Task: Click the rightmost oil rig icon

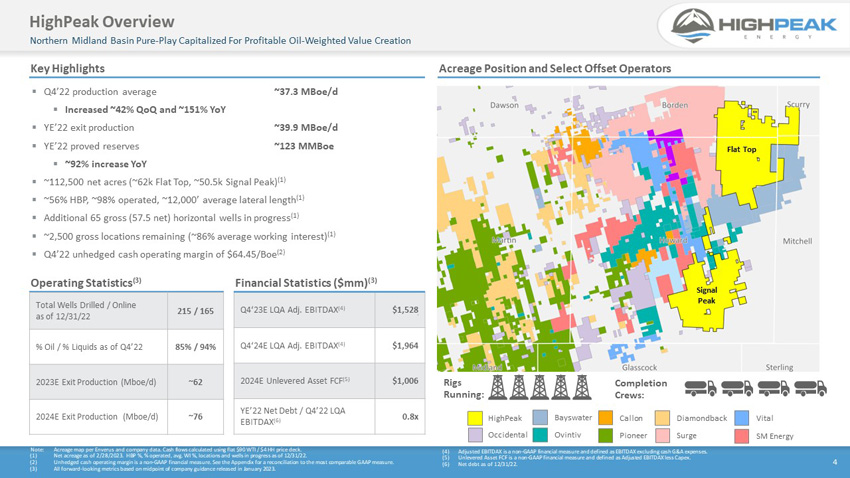Action: coord(582,387)
